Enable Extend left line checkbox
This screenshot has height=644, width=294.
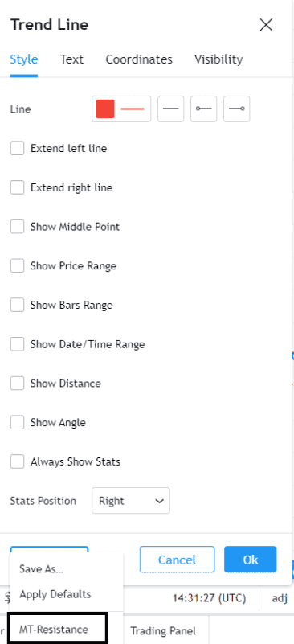(17, 148)
